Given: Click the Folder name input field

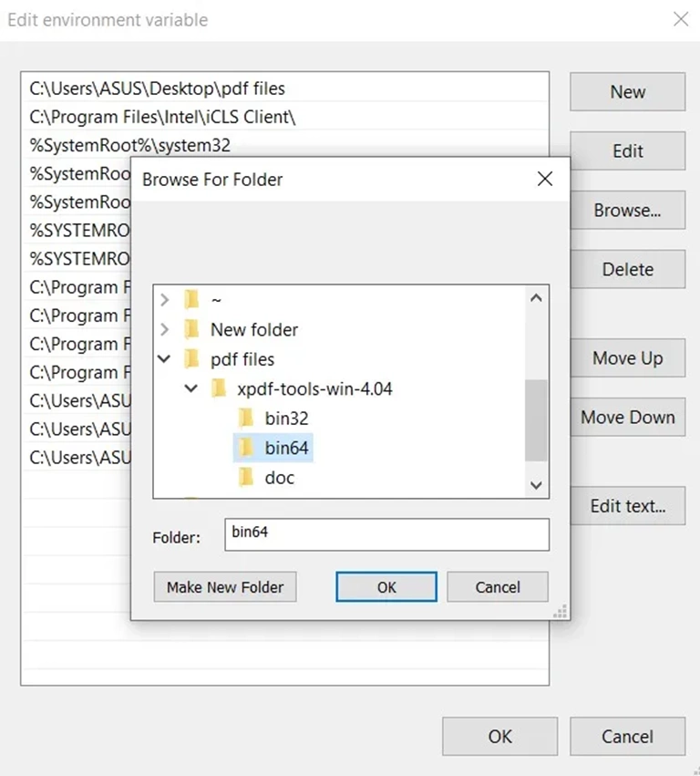Looking at the screenshot, I should point(386,534).
